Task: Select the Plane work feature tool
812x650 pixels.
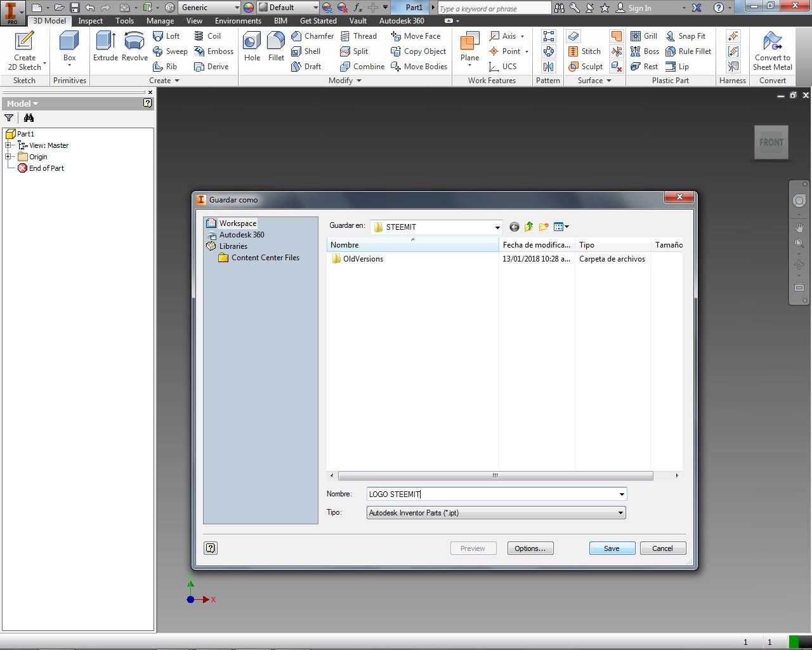Action: pos(469,48)
